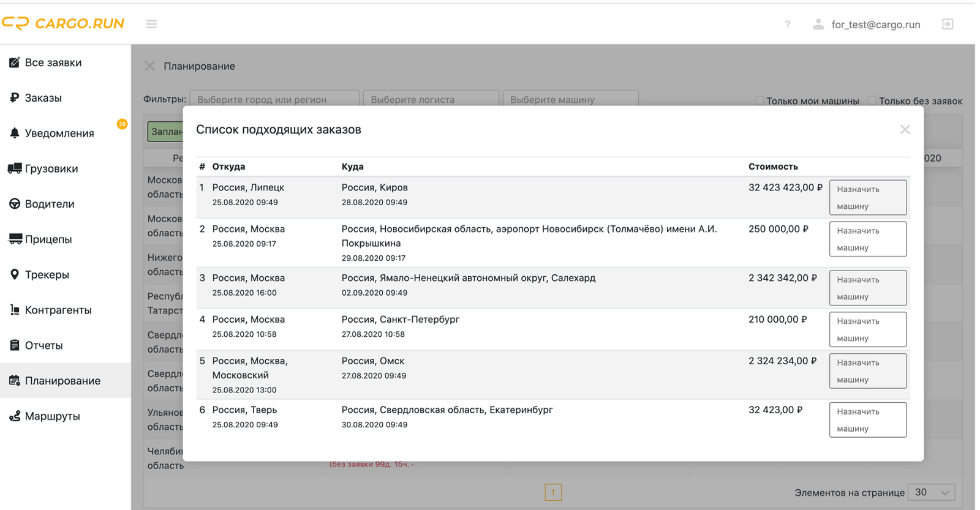
Task: Click the edit icon beside Все заявки
Action: pos(15,62)
